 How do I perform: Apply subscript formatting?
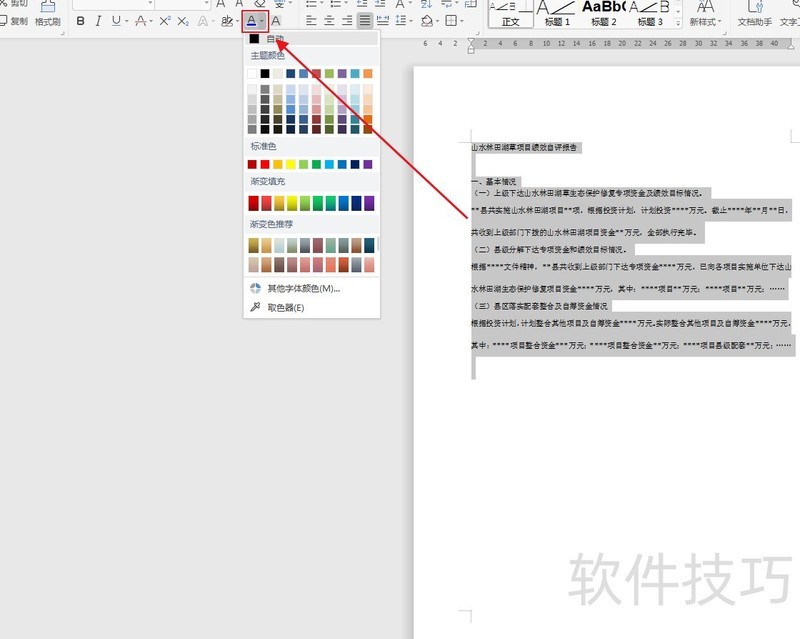coord(183,21)
